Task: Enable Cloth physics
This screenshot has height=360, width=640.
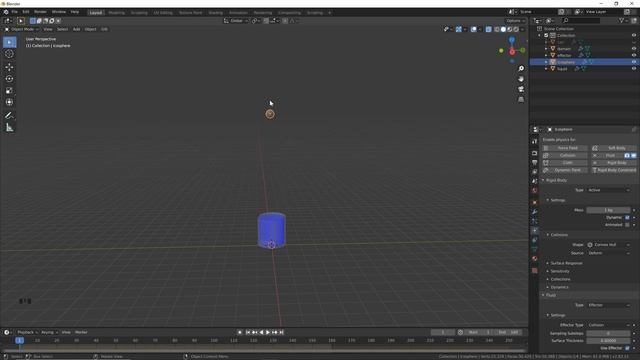Action: tap(564, 163)
